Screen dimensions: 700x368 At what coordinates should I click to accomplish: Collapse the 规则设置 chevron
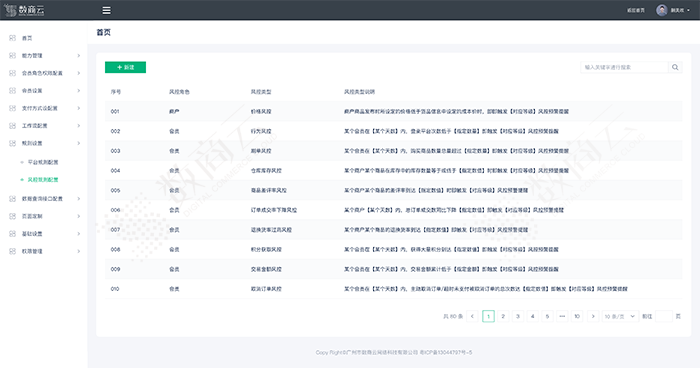click(79, 143)
